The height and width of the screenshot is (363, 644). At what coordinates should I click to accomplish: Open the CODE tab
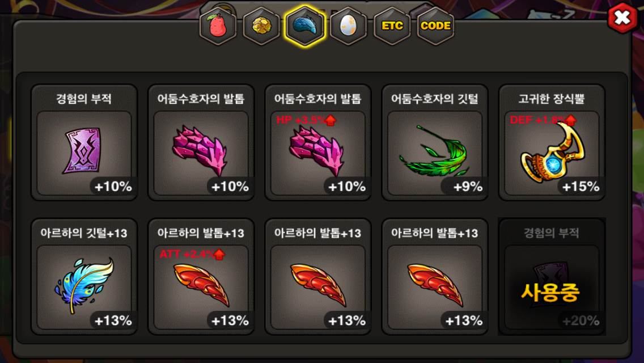click(435, 26)
